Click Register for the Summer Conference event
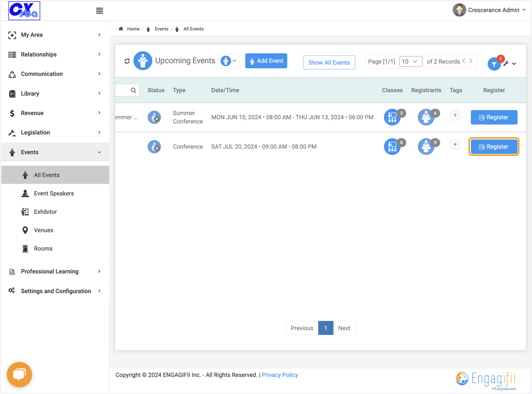The image size is (532, 394). coord(494,118)
